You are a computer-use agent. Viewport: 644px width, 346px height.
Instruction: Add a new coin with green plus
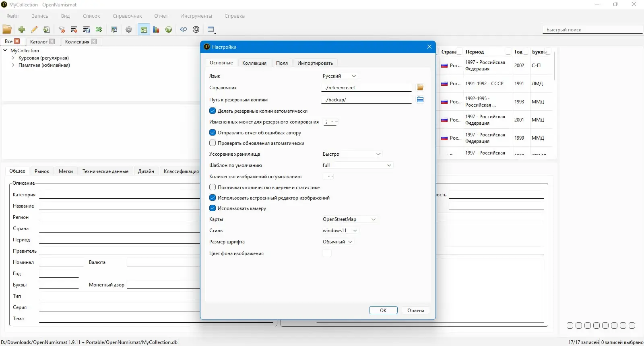point(22,29)
